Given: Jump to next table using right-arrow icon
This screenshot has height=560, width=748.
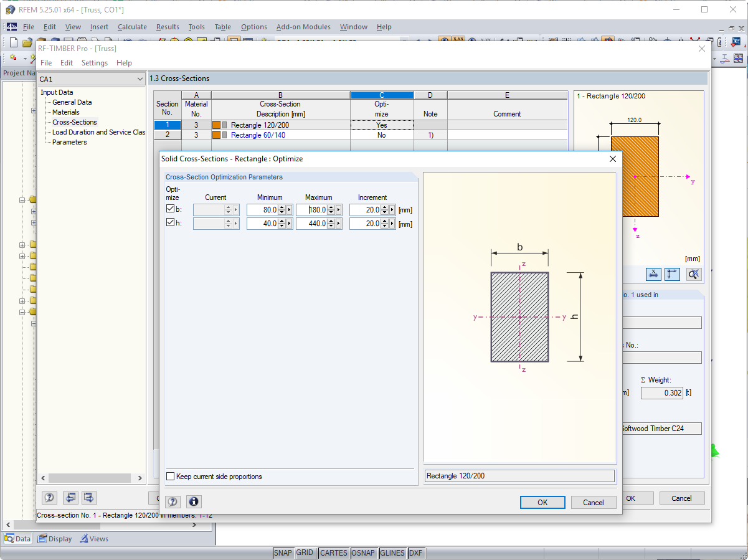Looking at the screenshot, I should click(x=88, y=498).
